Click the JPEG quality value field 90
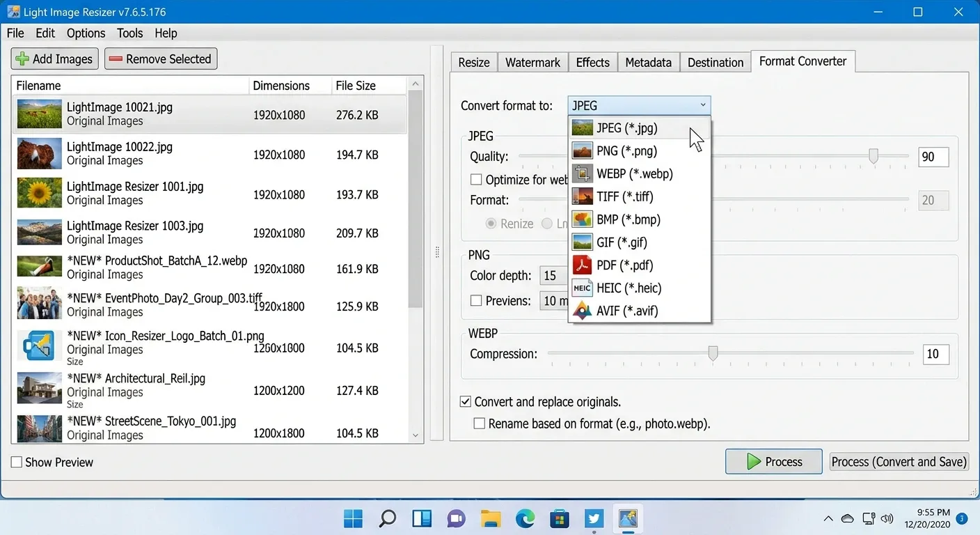This screenshot has width=980, height=535. pyautogui.click(x=933, y=157)
